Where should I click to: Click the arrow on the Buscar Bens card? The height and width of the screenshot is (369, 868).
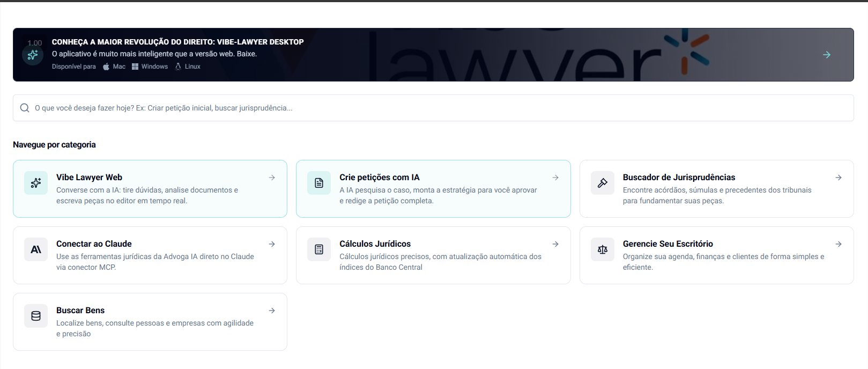click(x=272, y=311)
